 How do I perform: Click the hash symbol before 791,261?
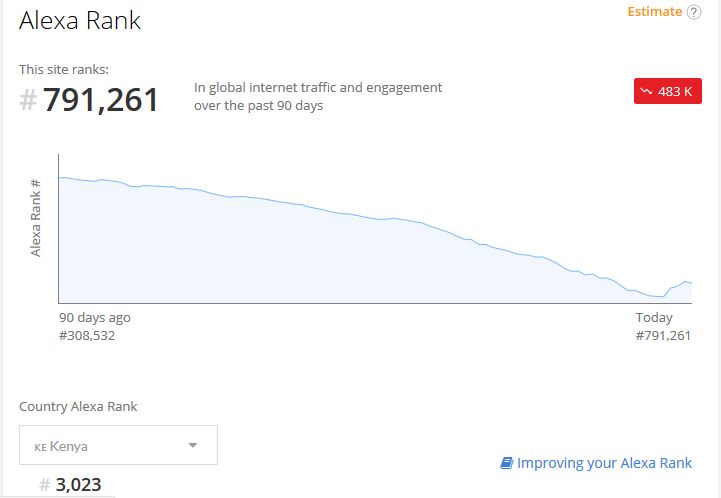pos(28,100)
